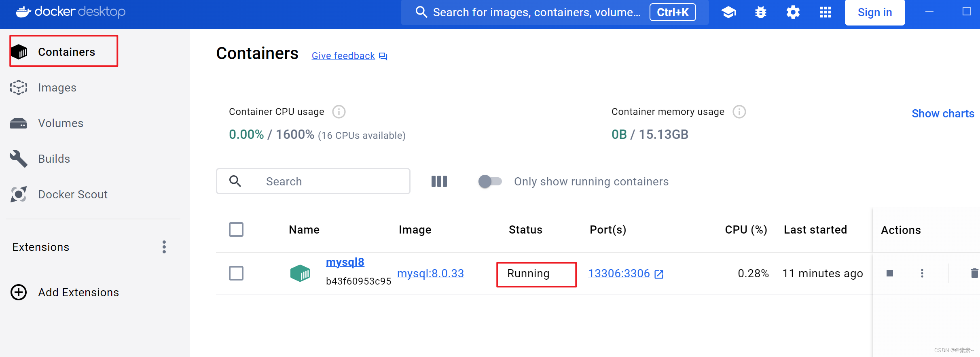Open the column display options icon
The image size is (980, 357).
click(x=439, y=181)
